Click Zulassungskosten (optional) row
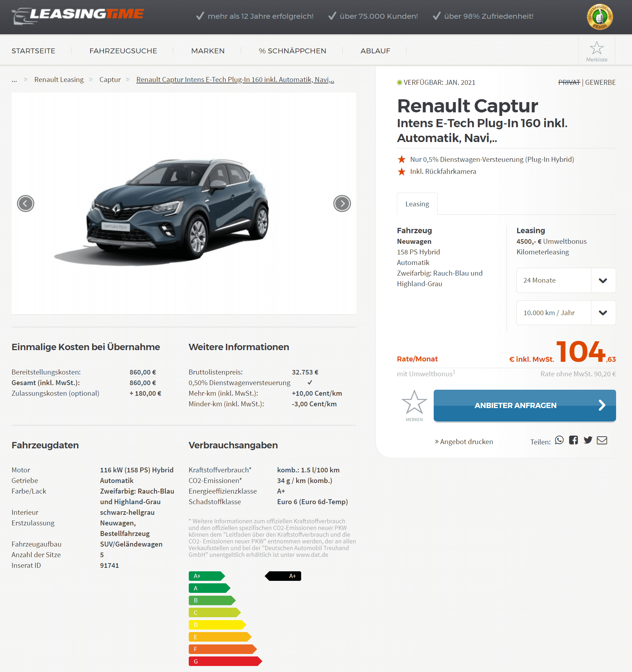The width and height of the screenshot is (632, 672). (87, 393)
